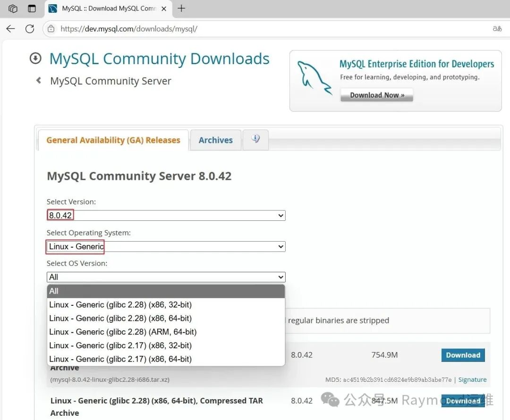Select the MySQL Download browser tab

point(109,8)
